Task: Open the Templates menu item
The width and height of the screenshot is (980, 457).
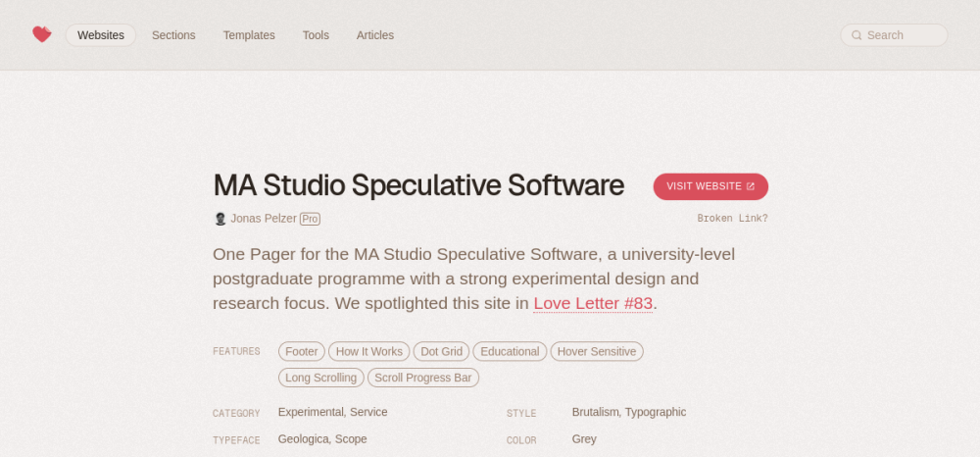Action: [x=249, y=35]
